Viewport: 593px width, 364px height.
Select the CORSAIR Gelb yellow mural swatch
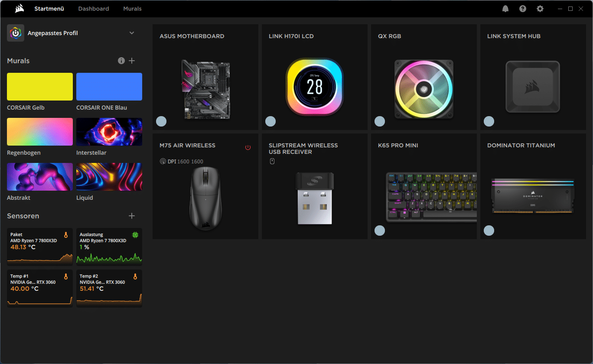pyautogui.click(x=40, y=87)
